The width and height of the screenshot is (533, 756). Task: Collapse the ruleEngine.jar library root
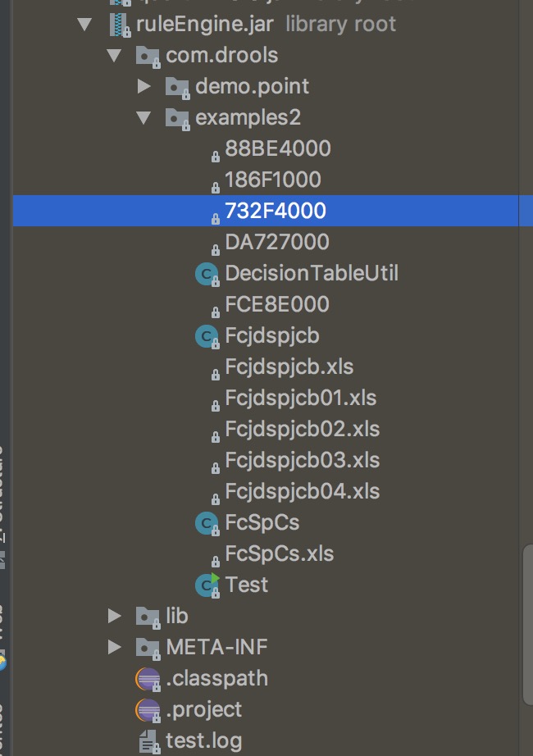pos(84,24)
